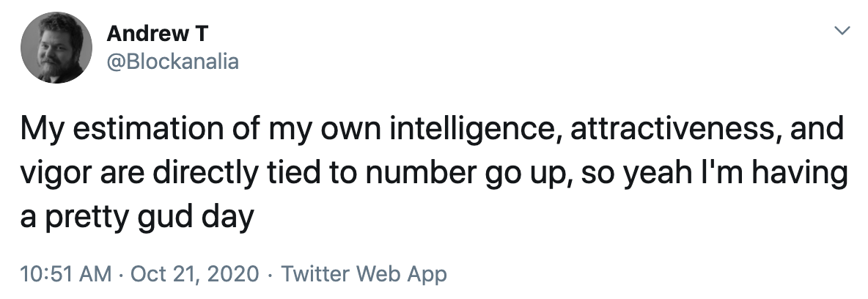Image resolution: width=868 pixels, height=299 pixels.
Task: Open Andrew T's profile picture
Action: click(56, 48)
